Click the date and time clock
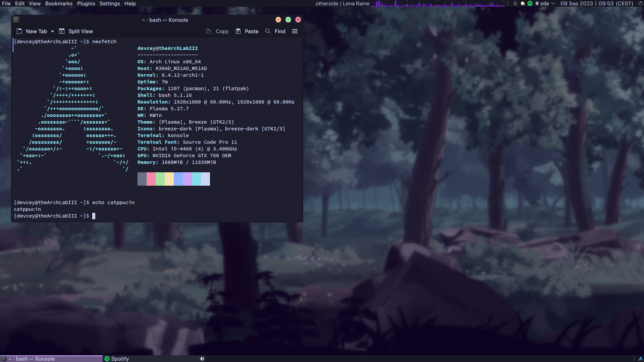The image size is (644, 362). point(597,3)
